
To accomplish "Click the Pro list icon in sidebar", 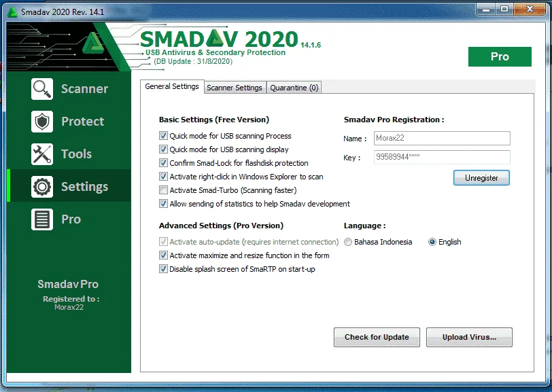I will coord(42,219).
